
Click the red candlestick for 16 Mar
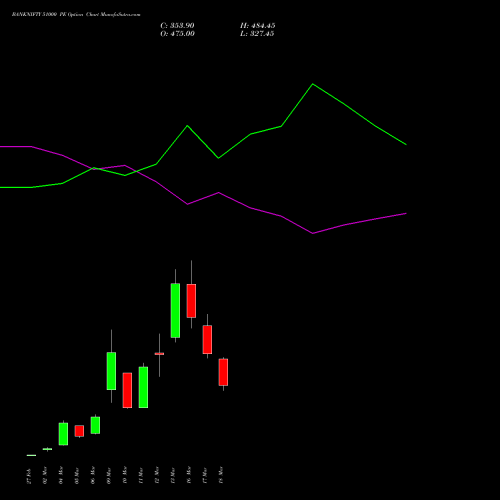point(191,301)
